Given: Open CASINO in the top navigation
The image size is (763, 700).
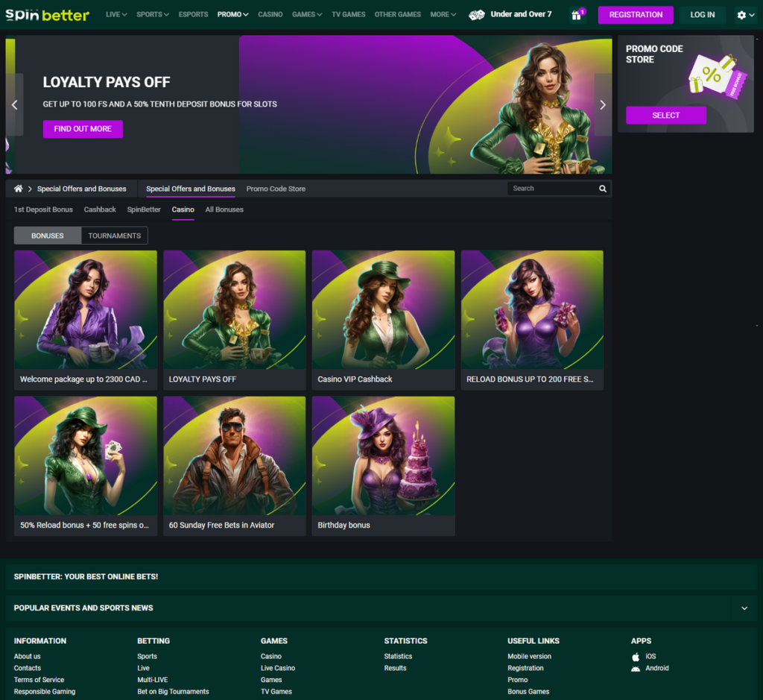Looking at the screenshot, I should 270,15.
